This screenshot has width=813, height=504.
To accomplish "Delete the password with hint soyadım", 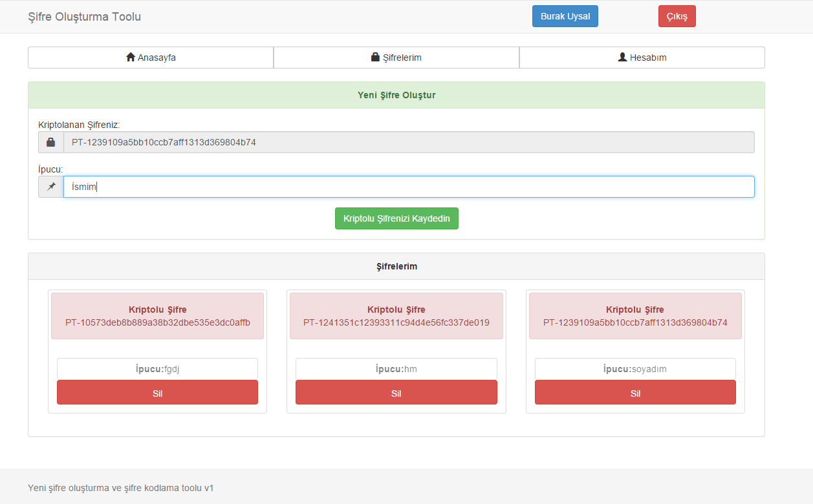I will click(x=635, y=393).
